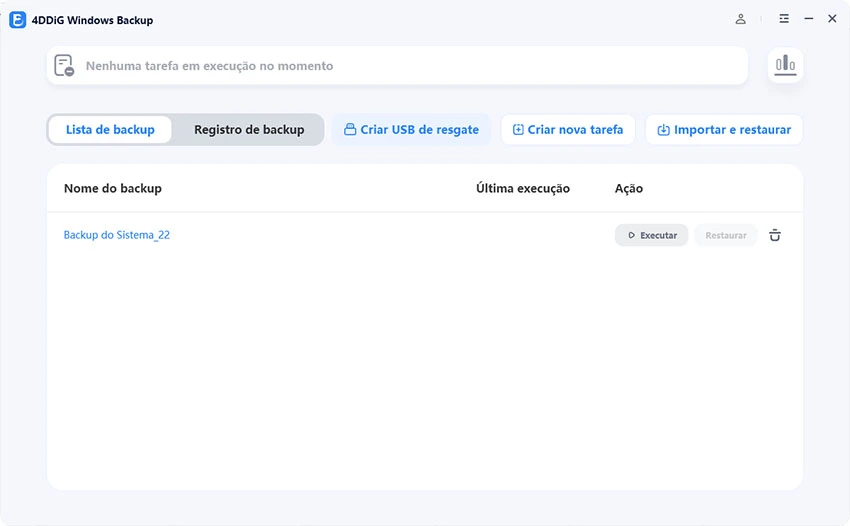This screenshot has height=526, width=850.
Task: Open the hamburger menu icon
Action: pyautogui.click(x=784, y=19)
